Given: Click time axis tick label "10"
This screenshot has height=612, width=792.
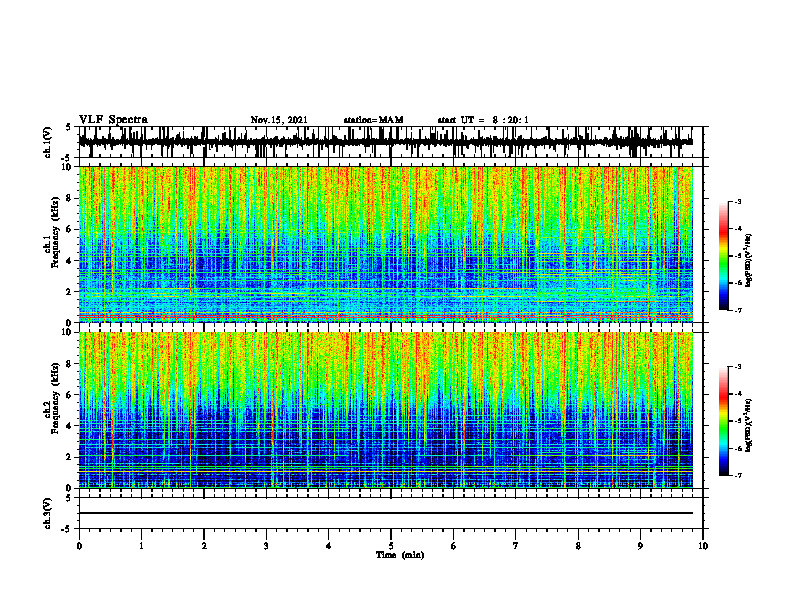Looking at the screenshot, I should pos(703,546).
